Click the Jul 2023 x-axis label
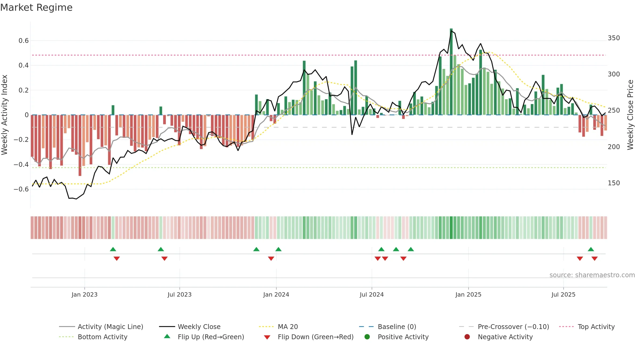Image resolution: width=644 pixels, height=362 pixels. click(180, 294)
